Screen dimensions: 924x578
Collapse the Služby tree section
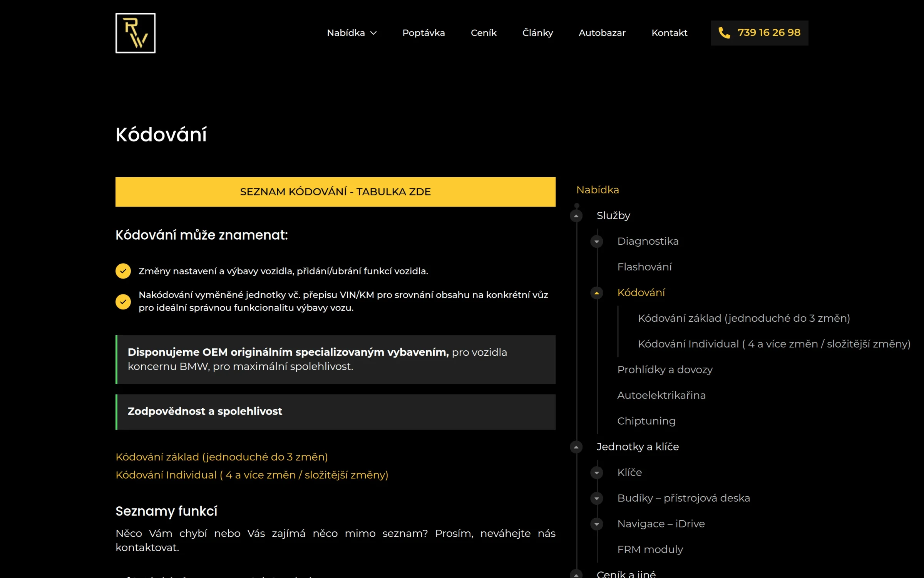click(576, 216)
